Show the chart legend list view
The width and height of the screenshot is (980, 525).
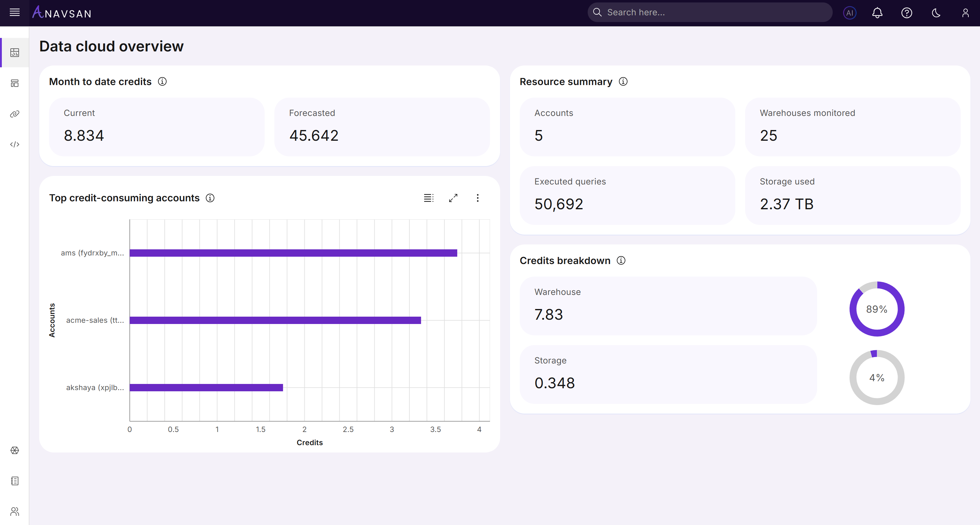[x=428, y=198]
